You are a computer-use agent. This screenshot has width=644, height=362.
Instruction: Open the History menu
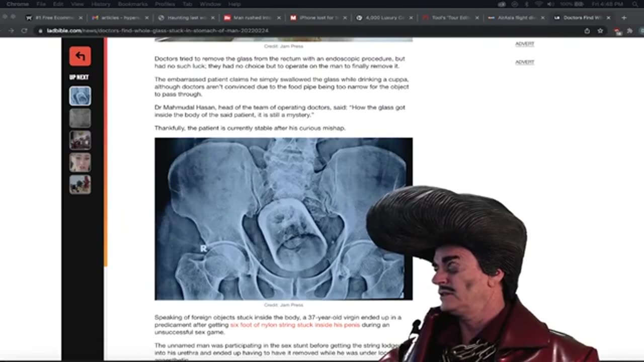pyautogui.click(x=101, y=4)
